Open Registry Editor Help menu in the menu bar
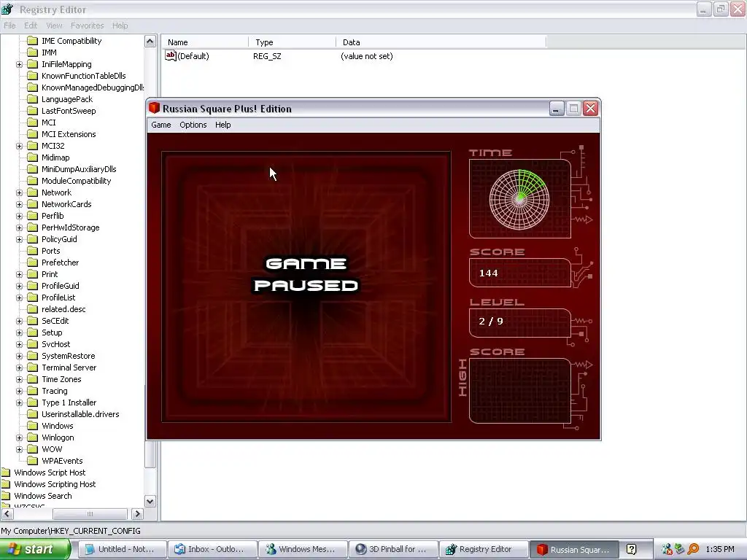Image resolution: width=747 pixels, height=560 pixels. (x=120, y=26)
